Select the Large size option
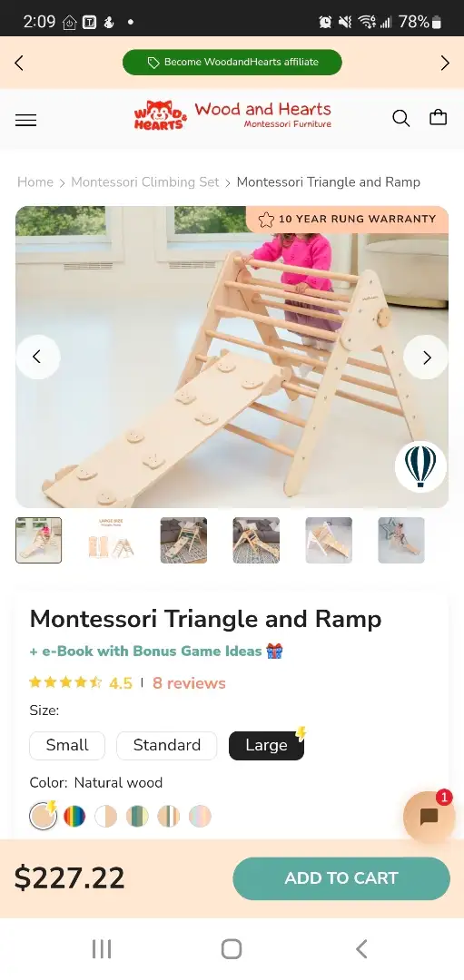This screenshot has width=464, height=980. point(266,745)
